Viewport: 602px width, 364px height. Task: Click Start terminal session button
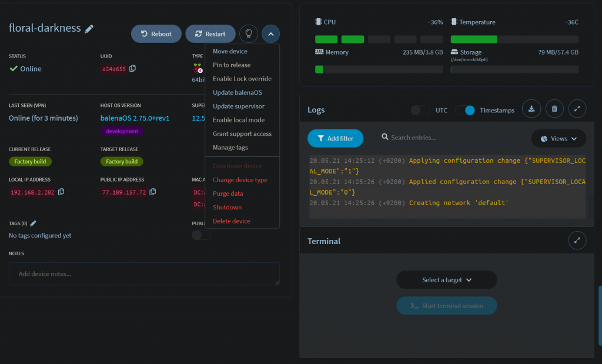click(x=447, y=306)
